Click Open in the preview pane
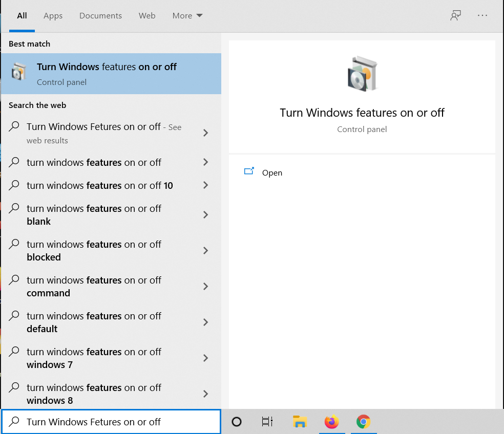The image size is (504, 434). tap(271, 173)
